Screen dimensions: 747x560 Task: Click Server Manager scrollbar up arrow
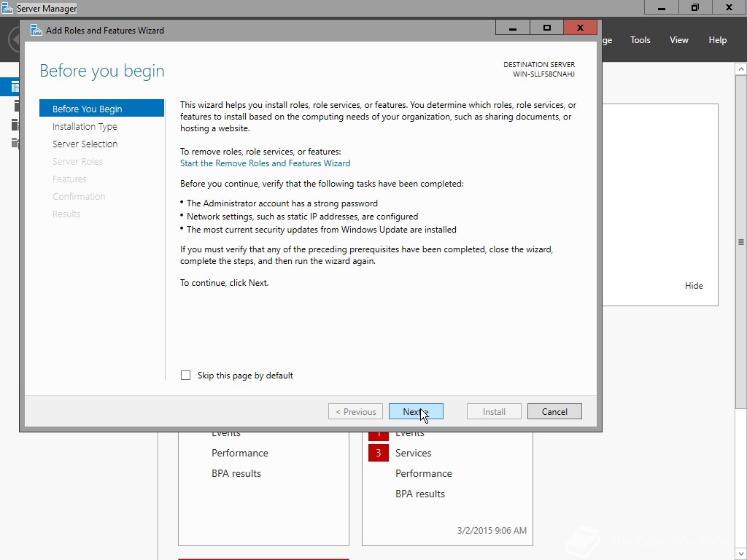[x=741, y=69]
